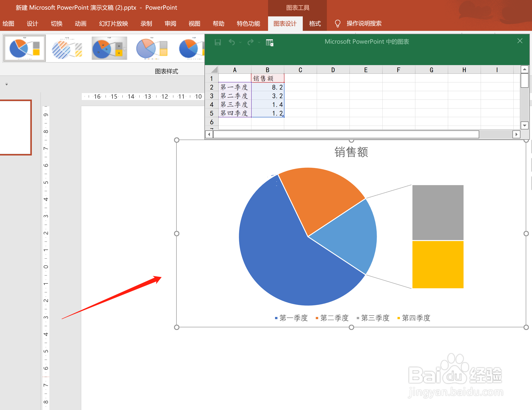
Task: Select cell A4 第三季度
Action: (235, 105)
